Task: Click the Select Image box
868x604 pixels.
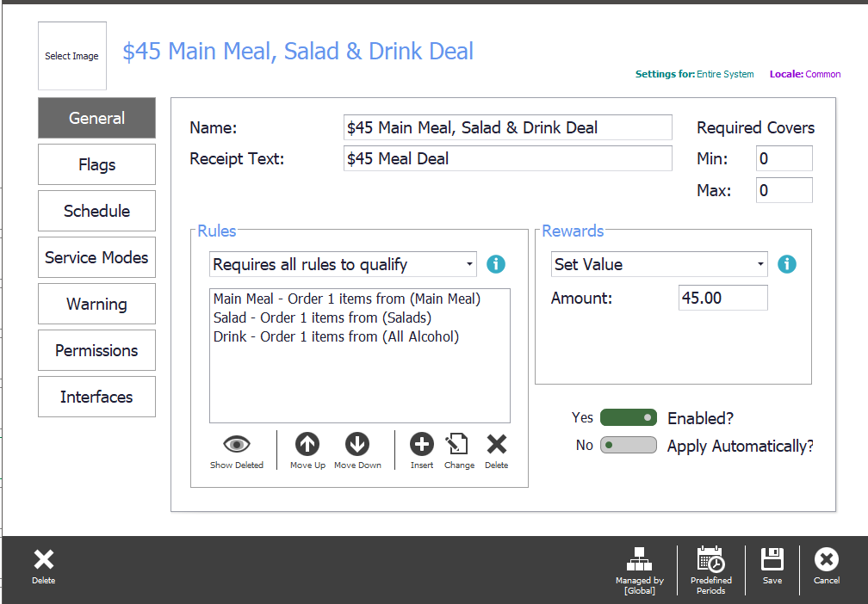Action: click(x=72, y=56)
